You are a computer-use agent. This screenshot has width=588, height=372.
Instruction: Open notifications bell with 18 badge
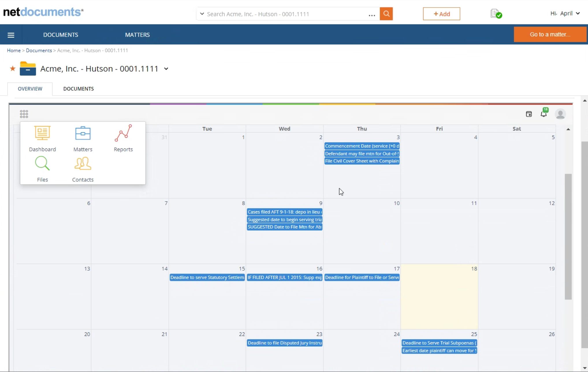544,113
